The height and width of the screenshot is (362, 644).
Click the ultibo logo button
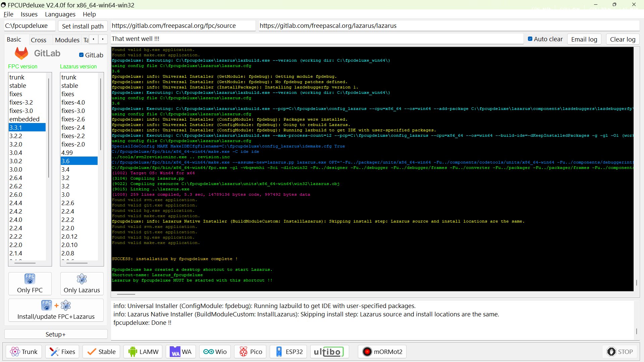point(329,352)
